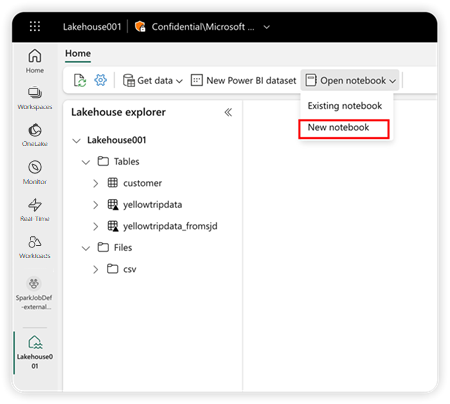Open settings gear icon in toolbar
This screenshot has width=450, height=404.
(100, 80)
